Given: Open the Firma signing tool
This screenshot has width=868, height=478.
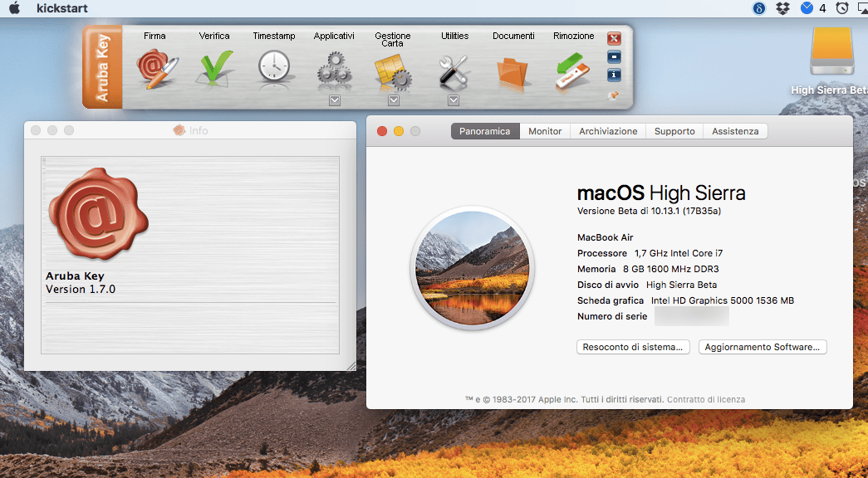Looking at the screenshot, I should point(157,69).
